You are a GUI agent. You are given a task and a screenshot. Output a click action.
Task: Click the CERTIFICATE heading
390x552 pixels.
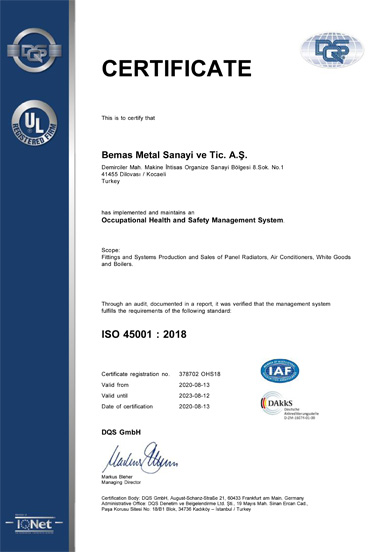pos(176,68)
